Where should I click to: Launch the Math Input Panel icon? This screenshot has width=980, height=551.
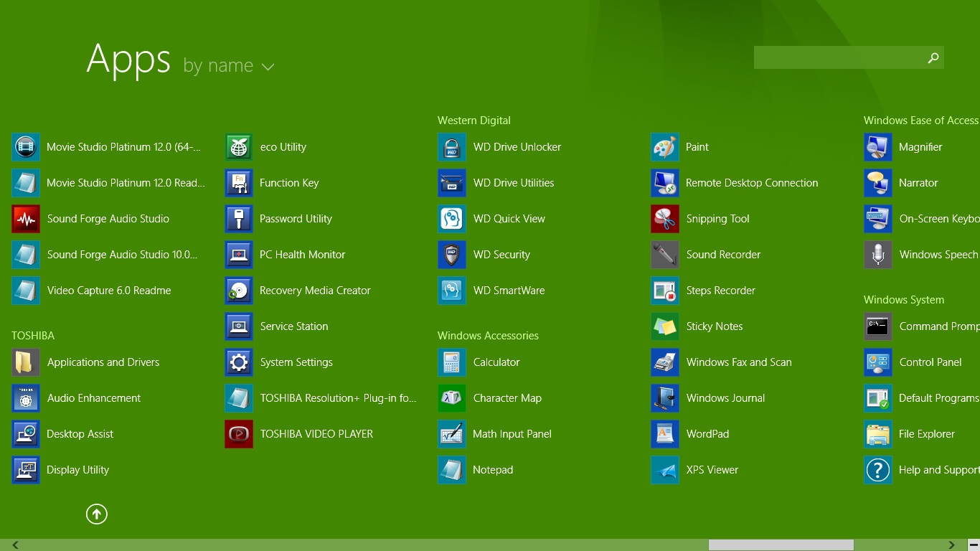tap(452, 434)
